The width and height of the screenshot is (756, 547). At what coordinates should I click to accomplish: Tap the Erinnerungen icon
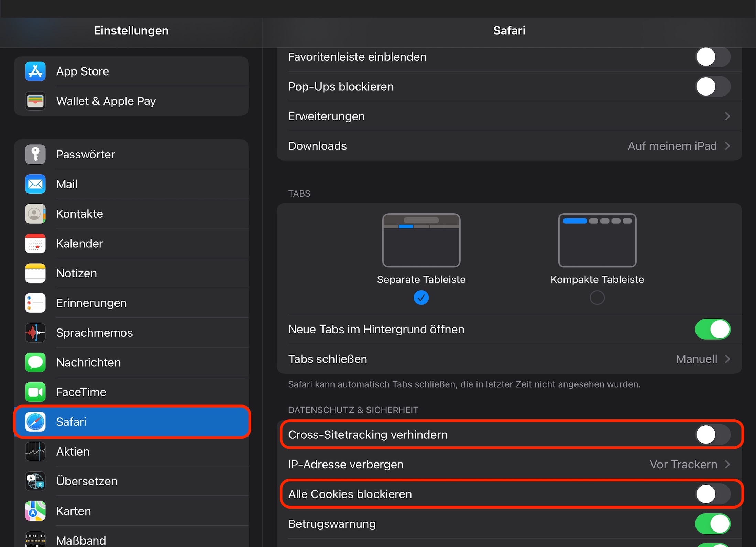(35, 303)
